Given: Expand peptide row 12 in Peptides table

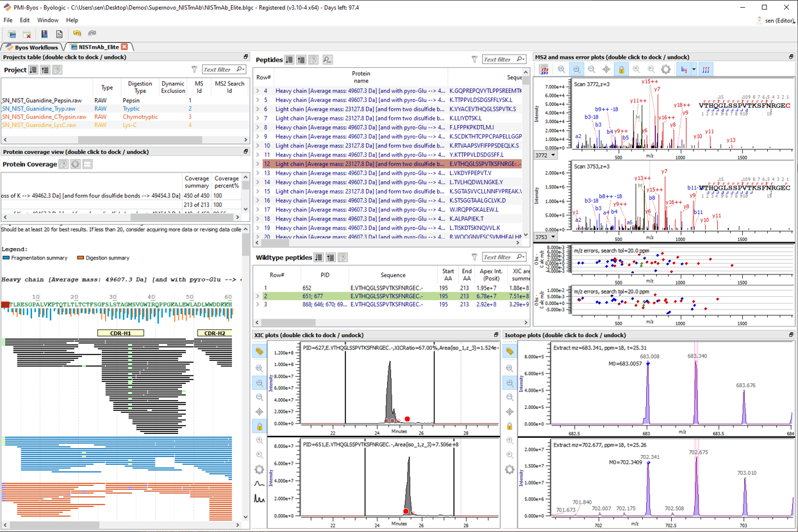Looking at the screenshot, I should click(258, 164).
